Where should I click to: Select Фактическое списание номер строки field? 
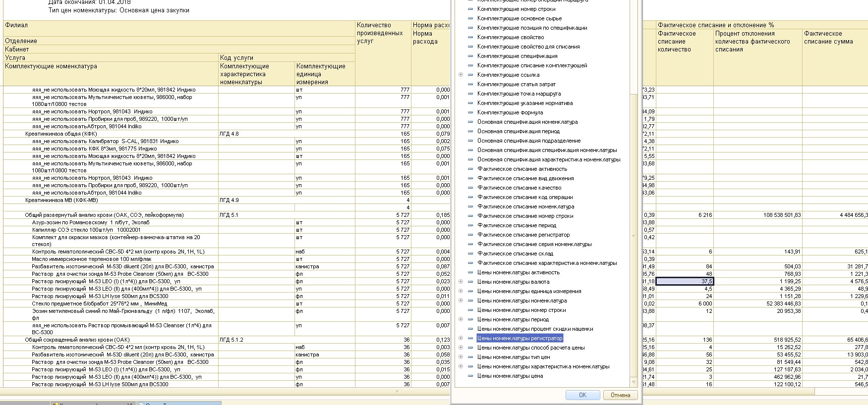525,216
